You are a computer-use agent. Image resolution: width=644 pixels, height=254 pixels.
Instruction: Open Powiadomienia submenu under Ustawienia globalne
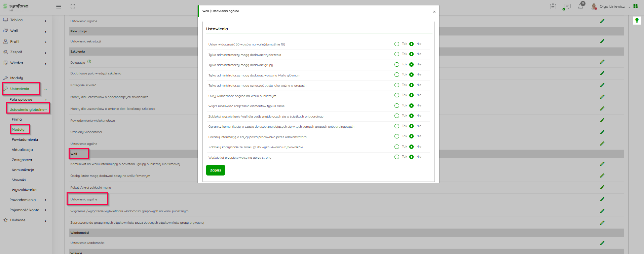(25, 139)
